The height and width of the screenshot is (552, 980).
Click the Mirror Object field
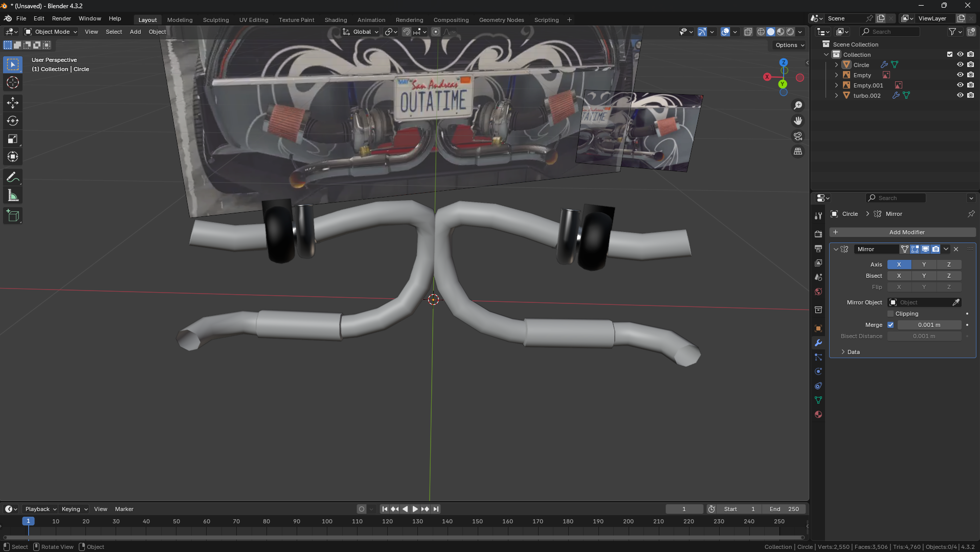(924, 302)
